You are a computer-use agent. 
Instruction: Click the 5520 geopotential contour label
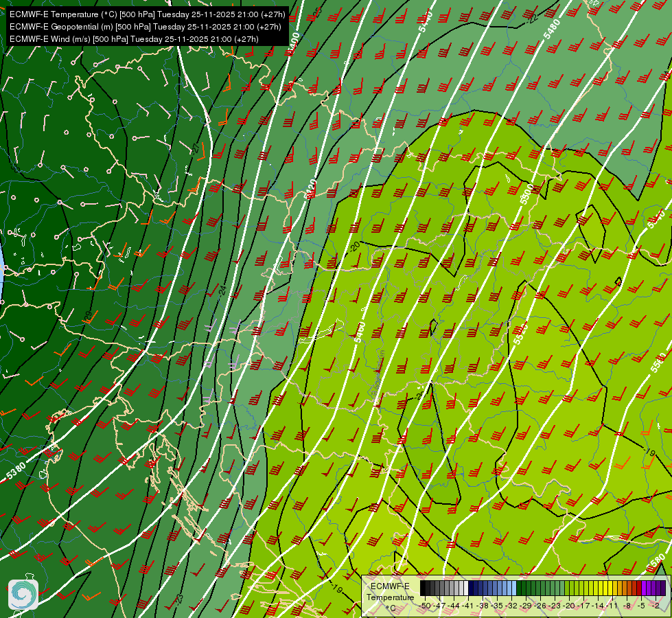tap(520, 334)
